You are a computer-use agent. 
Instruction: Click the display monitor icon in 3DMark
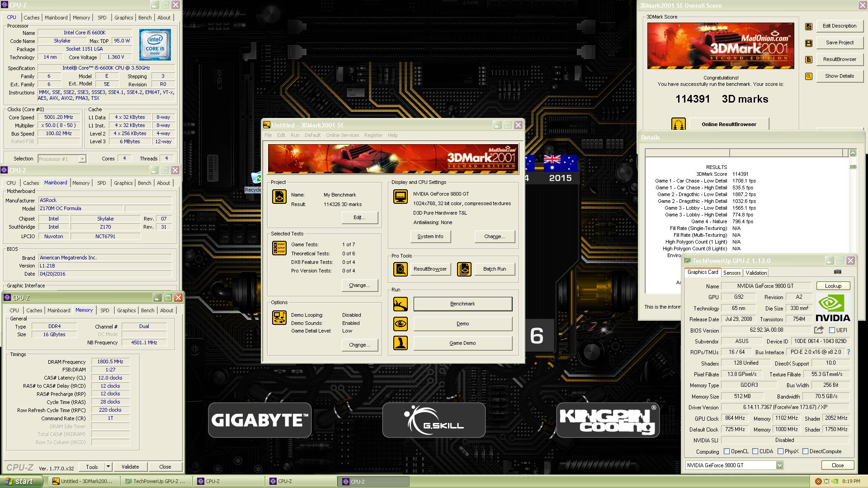coord(400,197)
